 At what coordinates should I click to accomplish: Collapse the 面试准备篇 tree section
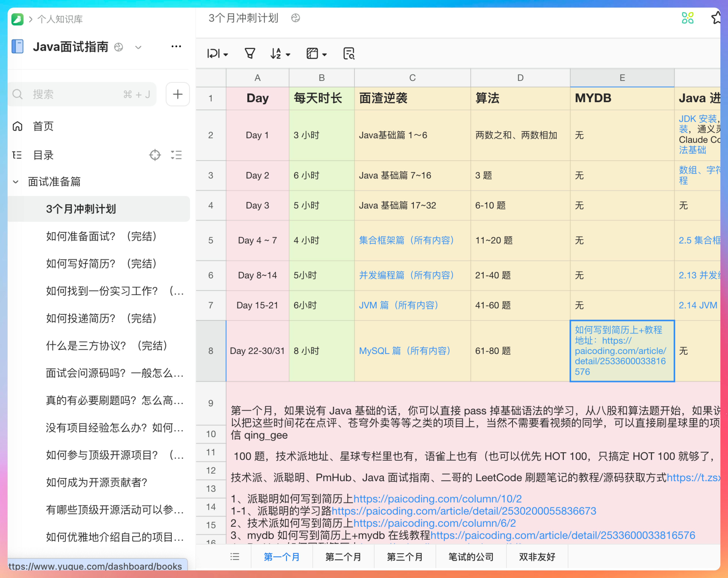pos(16,182)
